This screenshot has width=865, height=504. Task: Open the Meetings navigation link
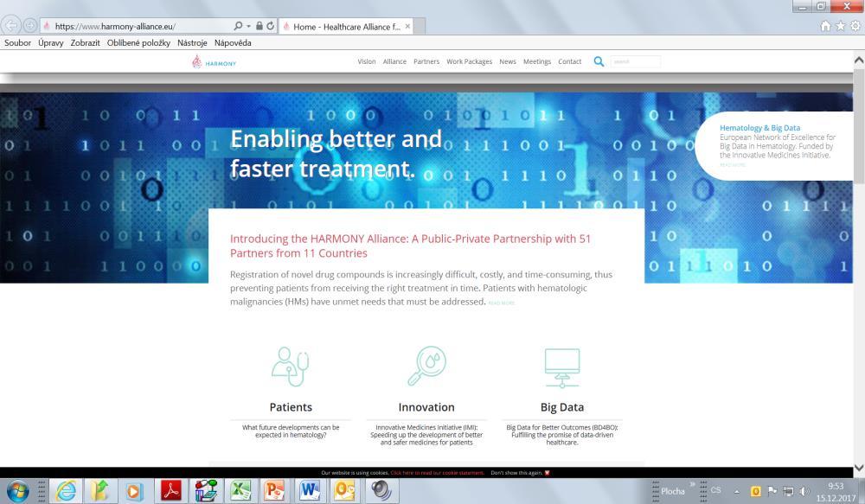click(537, 61)
